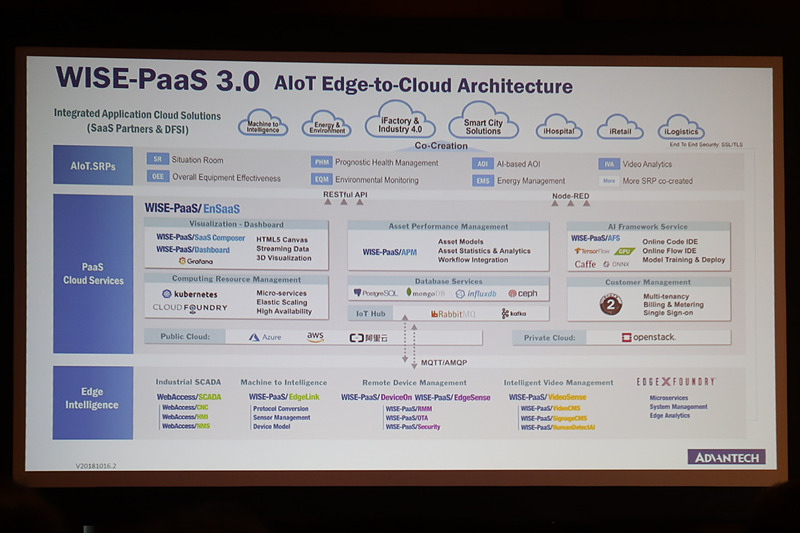Open the iRetail cloud icon
Screen dimensions: 800x533
click(620, 126)
